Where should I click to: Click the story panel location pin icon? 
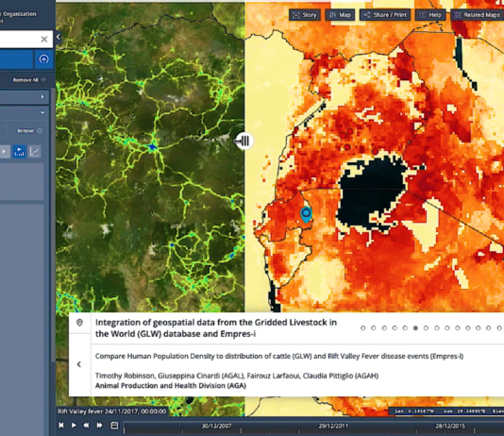(79, 323)
